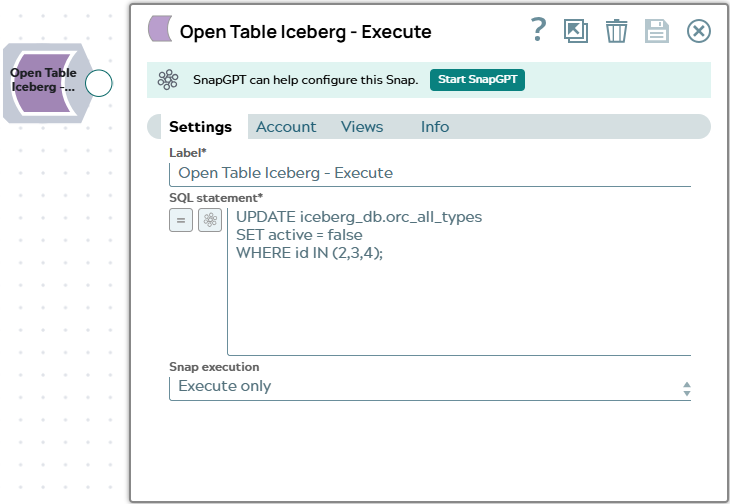Click the 'Open Table Iceberg - Execute' dialog title

(305, 32)
